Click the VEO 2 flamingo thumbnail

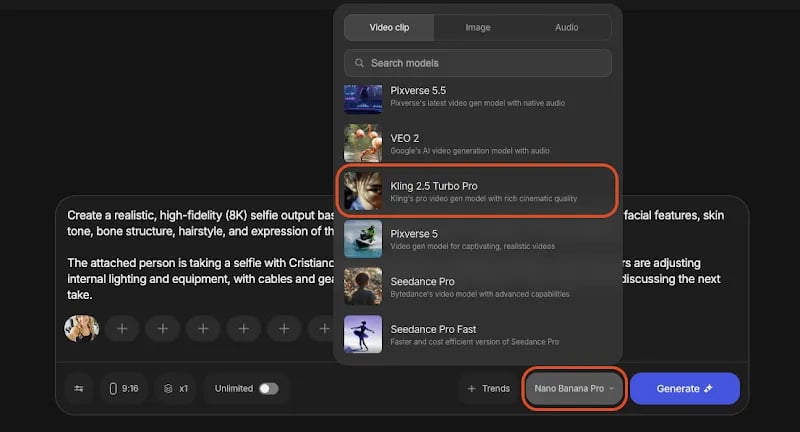363,143
